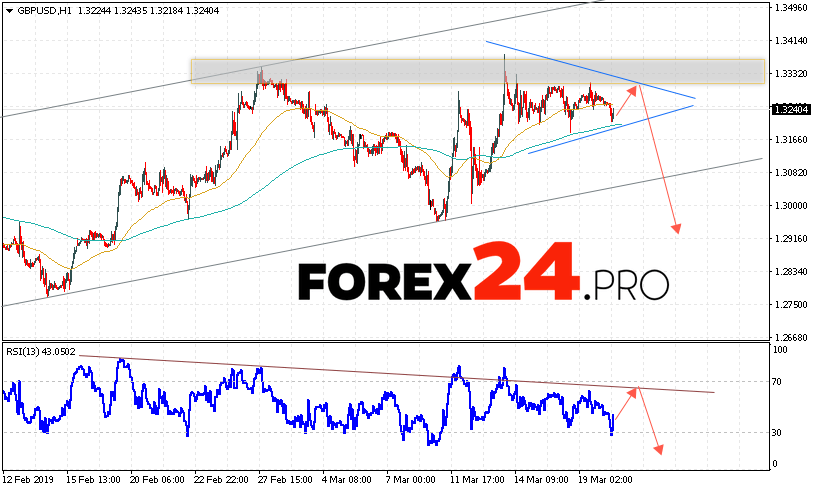Click the RSI scale value 100
815x491 pixels.
(780, 350)
